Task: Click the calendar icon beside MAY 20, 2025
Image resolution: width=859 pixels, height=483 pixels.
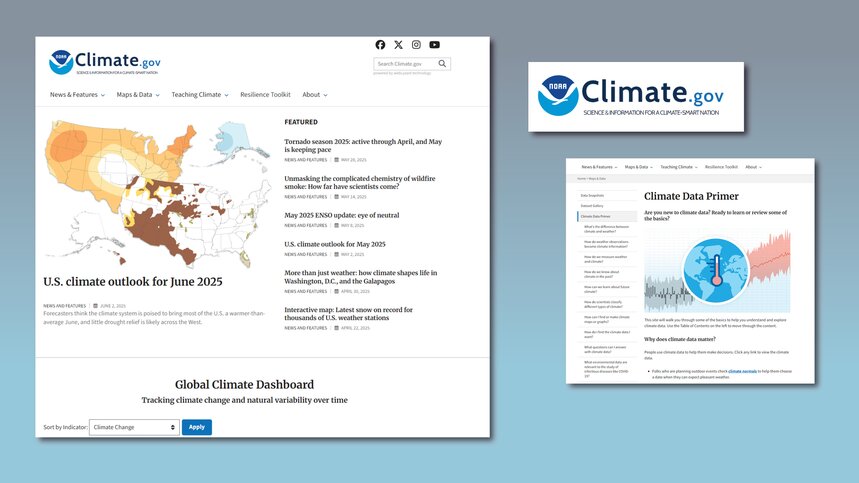Action: click(x=336, y=160)
